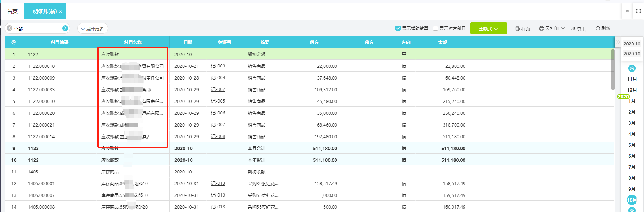Select 11月 in the period timeline
This screenshot has width=644, height=212.
tap(632, 79)
